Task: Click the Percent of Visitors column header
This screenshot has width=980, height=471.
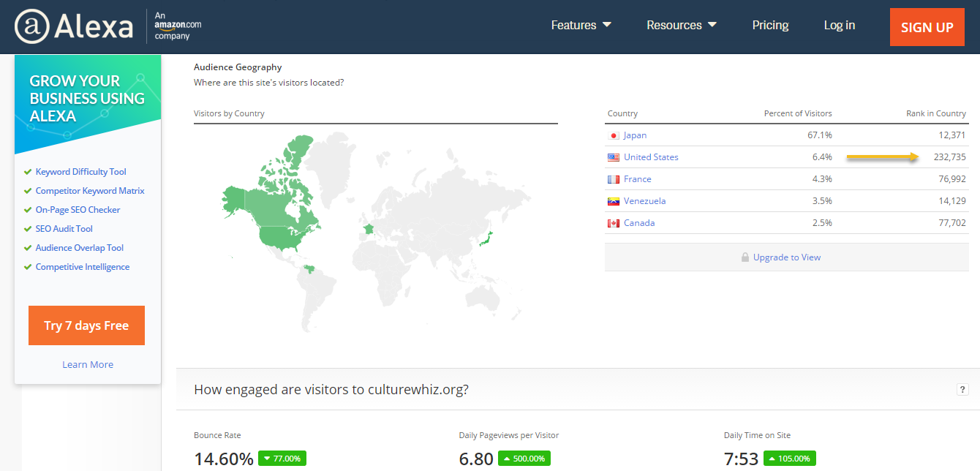Action: (798, 113)
